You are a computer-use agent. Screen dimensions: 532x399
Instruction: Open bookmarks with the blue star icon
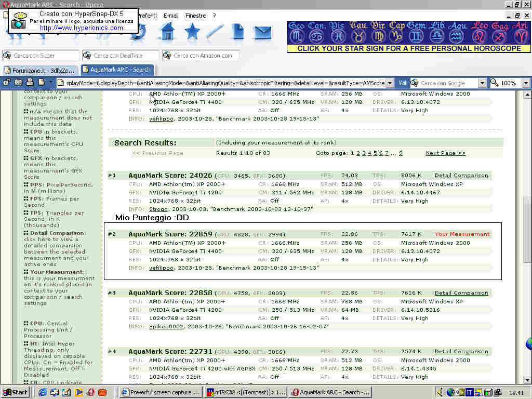click(192, 32)
